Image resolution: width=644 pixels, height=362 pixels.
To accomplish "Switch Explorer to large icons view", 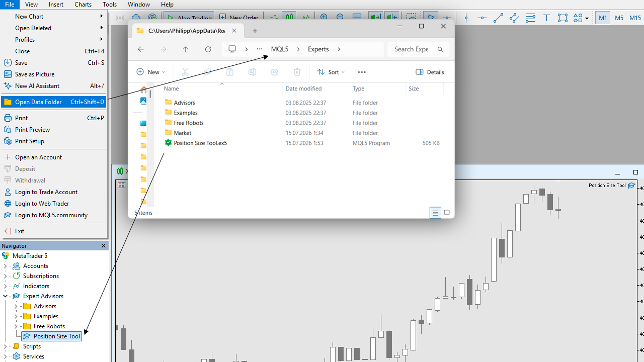I will tap(447, 213).
